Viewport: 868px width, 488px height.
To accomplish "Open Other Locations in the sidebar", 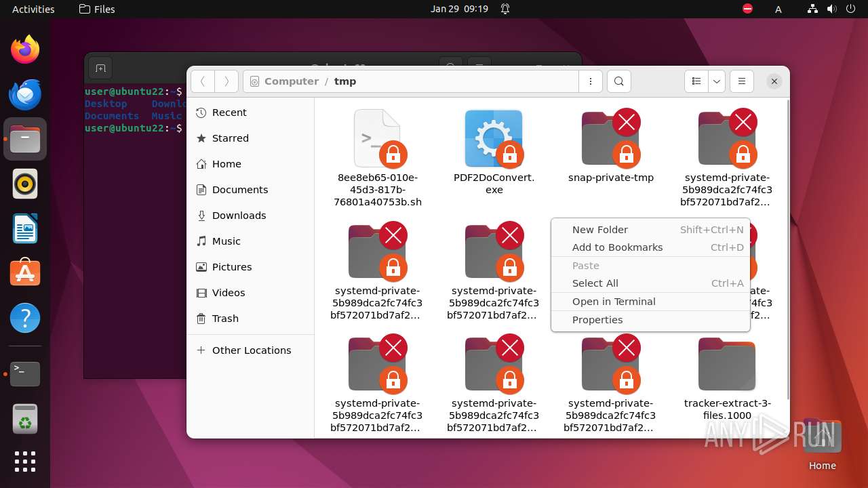I will pos(250,350).
